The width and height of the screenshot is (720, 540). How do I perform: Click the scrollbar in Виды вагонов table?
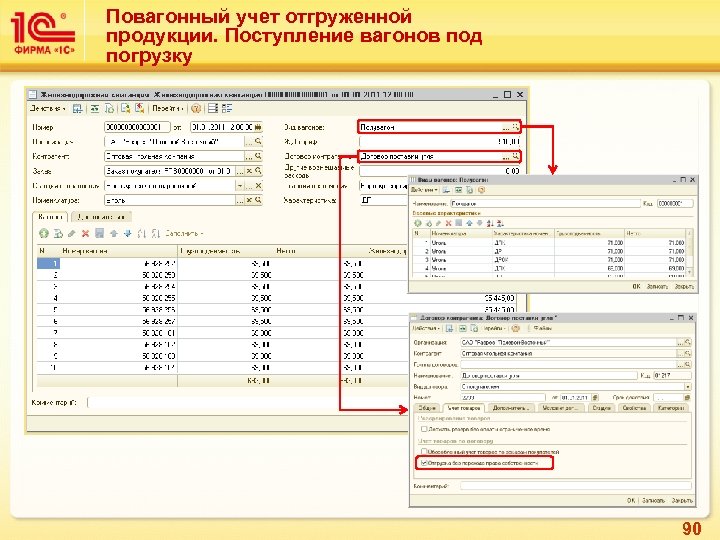click(x=689, y=253)
